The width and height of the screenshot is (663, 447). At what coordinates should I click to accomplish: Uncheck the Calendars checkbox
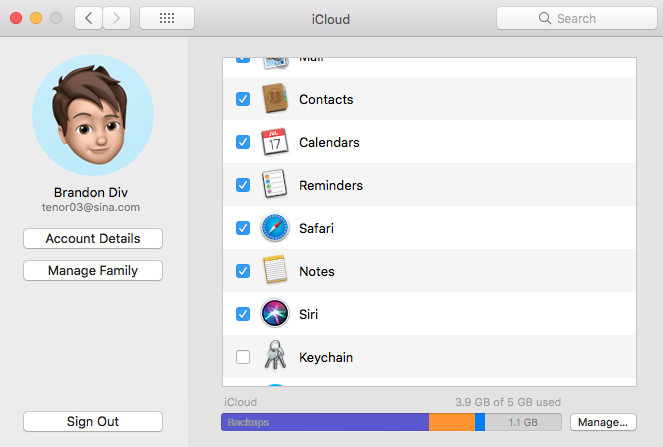(x=243, y=142)
